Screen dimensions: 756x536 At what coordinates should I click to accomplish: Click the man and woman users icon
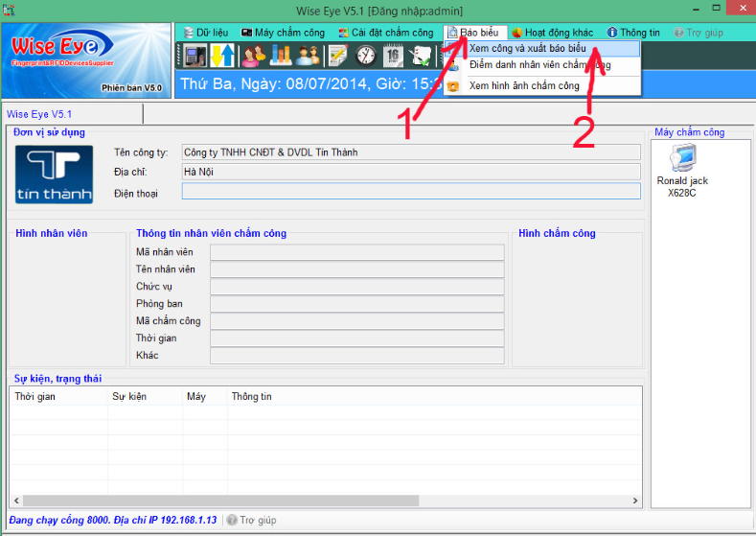tap(308, 55)
